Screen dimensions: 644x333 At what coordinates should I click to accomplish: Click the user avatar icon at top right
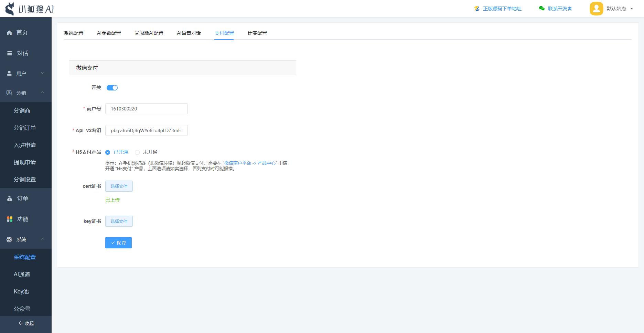[x=596, y=9]
